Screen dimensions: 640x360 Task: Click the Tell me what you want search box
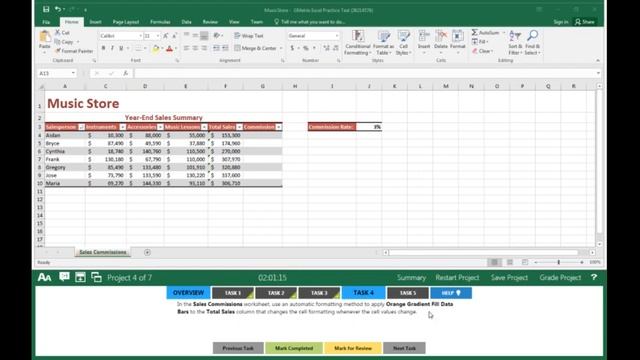[x=310, y=22]
